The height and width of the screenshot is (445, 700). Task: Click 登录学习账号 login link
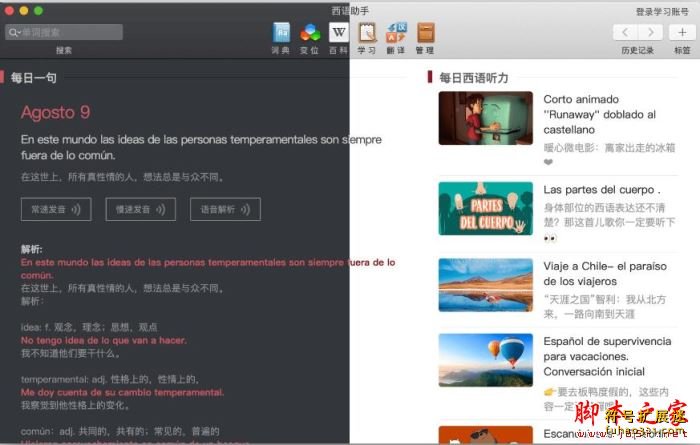(x=662, y=12)
